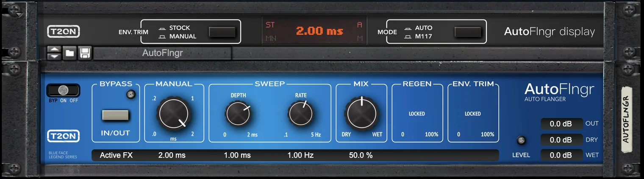Open the patch browser folder icon
The height and width of the screenshot is (179, 644).
(69, 53)
